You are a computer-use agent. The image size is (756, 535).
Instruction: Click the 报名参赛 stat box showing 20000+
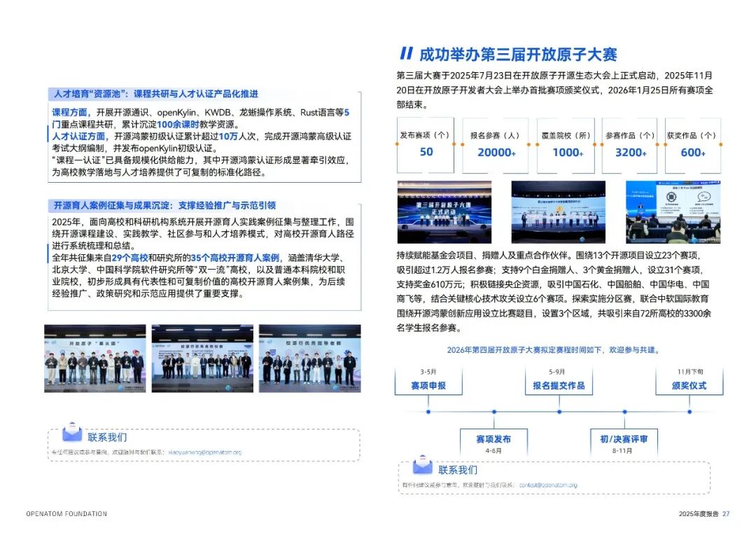496,145
